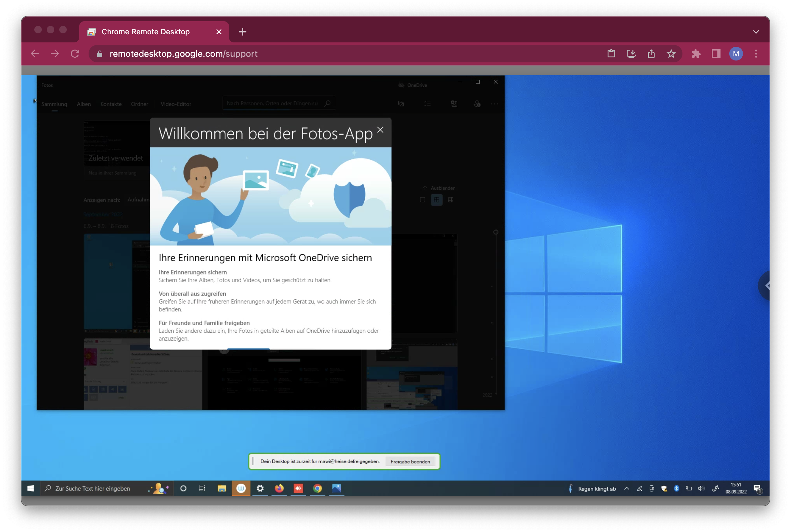Click the Windows Start button

(x=31, y=488)
